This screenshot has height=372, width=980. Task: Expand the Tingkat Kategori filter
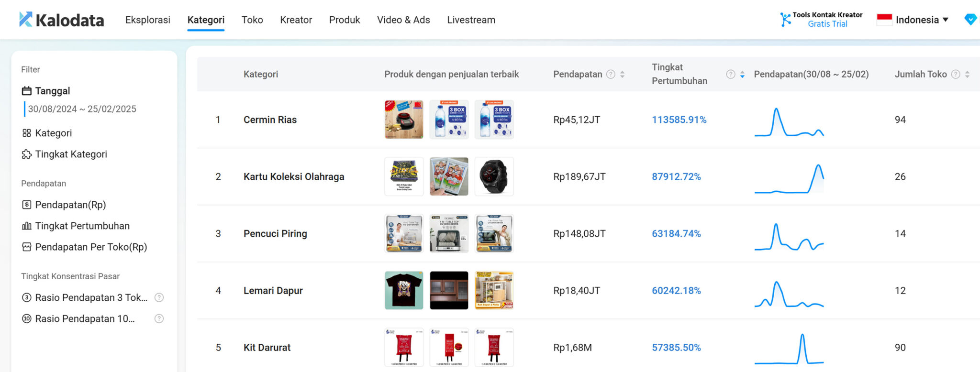(71, 154)
